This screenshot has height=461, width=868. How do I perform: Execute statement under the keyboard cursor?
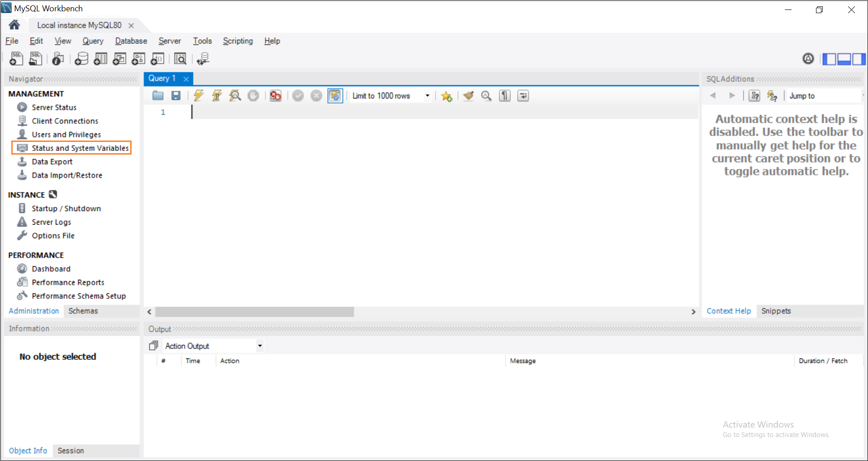(217, 96)
